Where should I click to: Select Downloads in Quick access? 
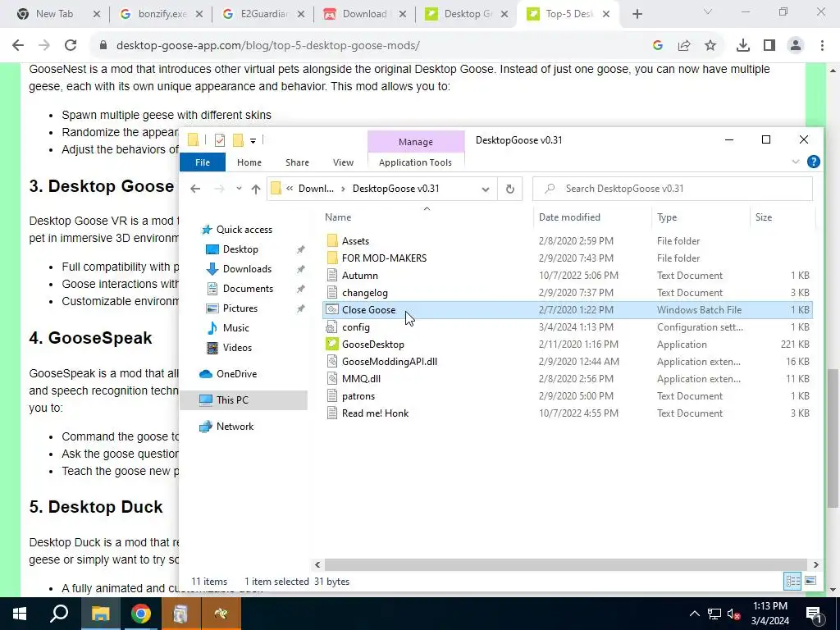tap(247, 269)
